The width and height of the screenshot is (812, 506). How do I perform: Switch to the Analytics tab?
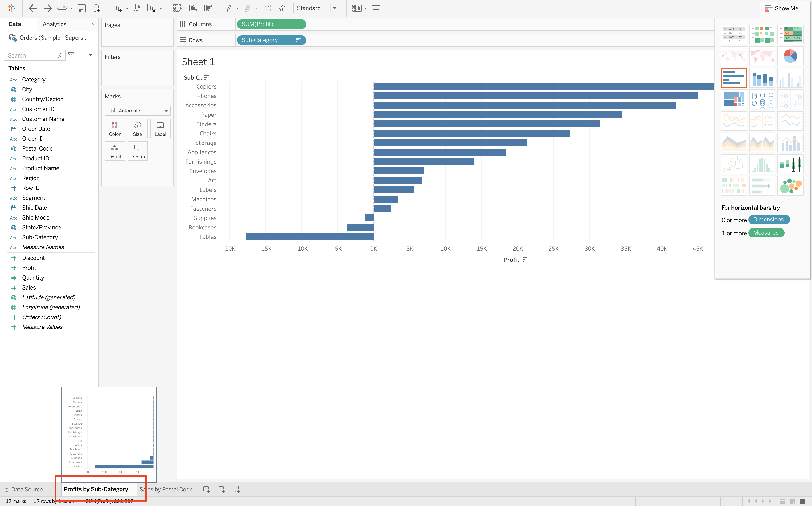click(x=54, y=24)
